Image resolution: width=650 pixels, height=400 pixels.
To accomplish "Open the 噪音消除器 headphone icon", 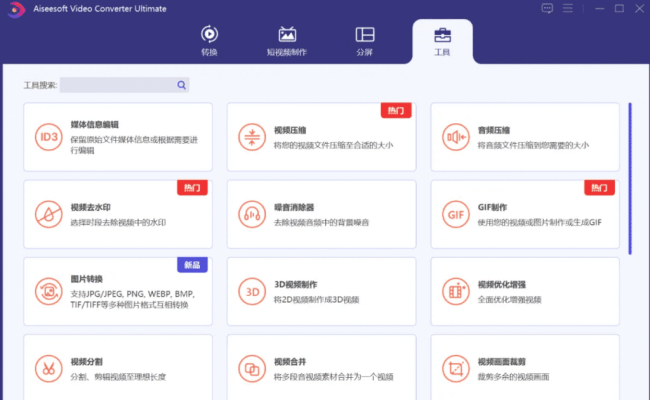I will click(x=251, y=213).
